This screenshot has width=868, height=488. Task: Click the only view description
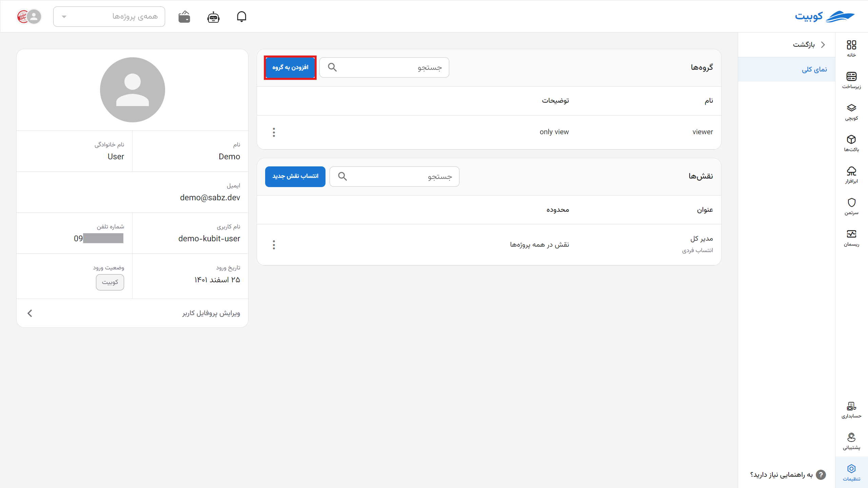point(554,132)
